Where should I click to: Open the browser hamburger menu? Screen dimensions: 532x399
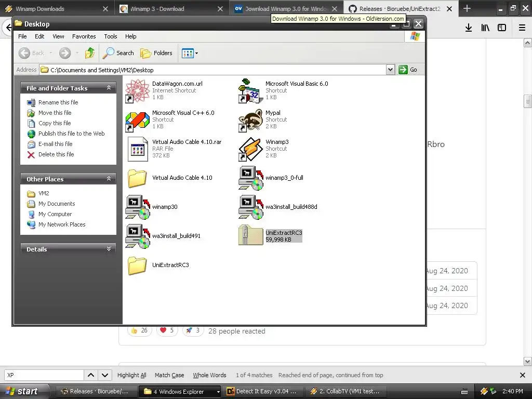522,28
